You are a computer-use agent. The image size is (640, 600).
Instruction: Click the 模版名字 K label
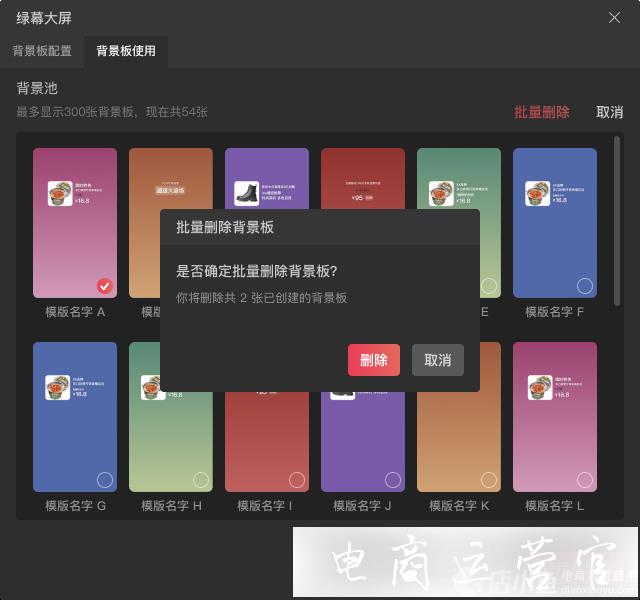pos(459,506)
